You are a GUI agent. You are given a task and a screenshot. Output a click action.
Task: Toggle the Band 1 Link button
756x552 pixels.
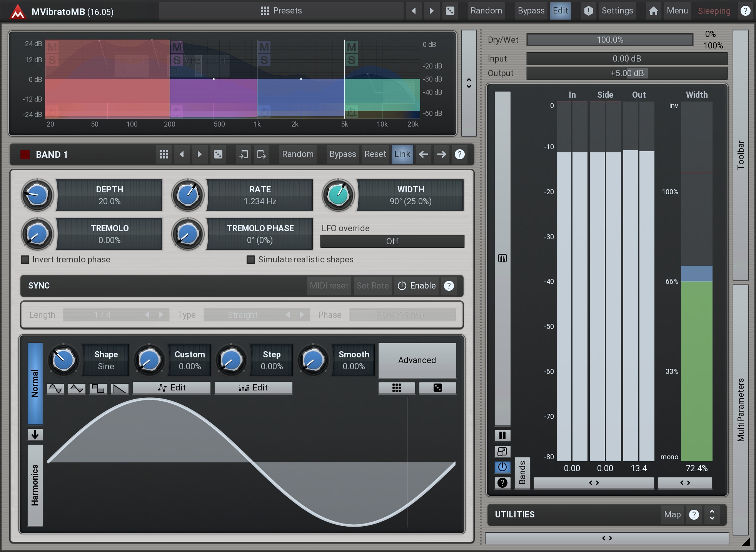(x=402, y=154)
